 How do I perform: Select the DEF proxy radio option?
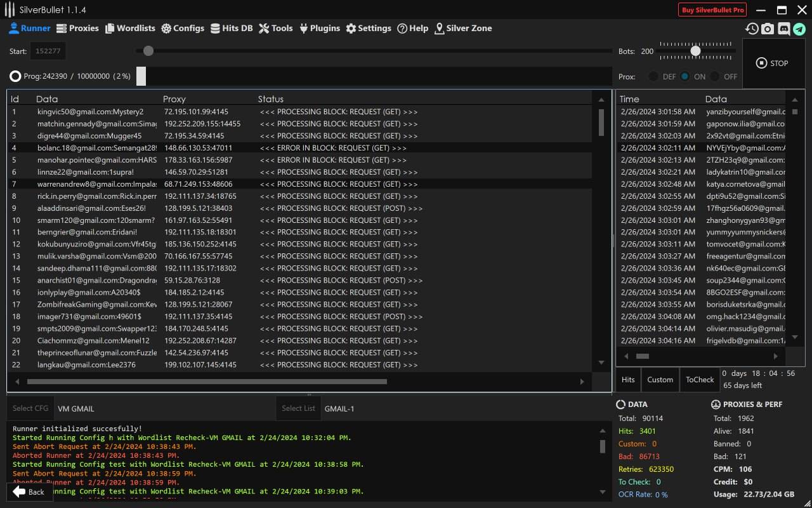tap(653, 76)
